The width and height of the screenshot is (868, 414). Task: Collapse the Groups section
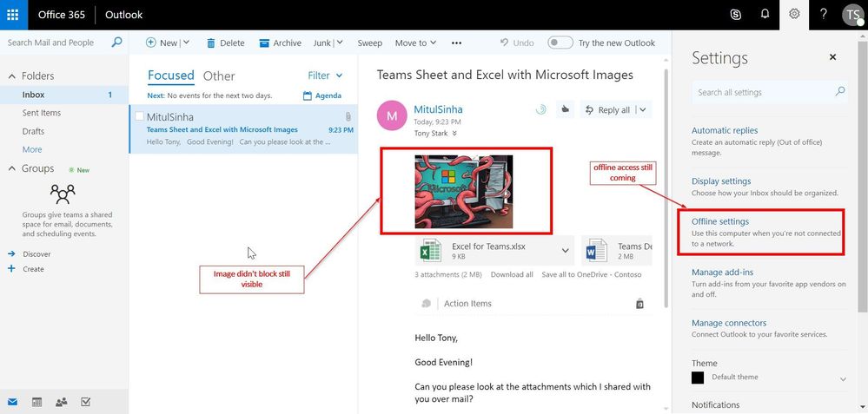[12, 168]
